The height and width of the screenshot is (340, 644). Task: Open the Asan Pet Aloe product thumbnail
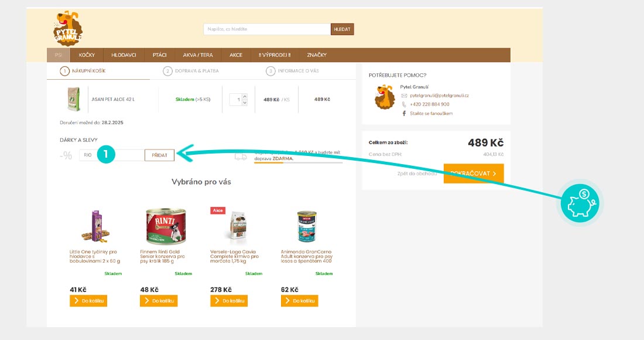point(74,99)
